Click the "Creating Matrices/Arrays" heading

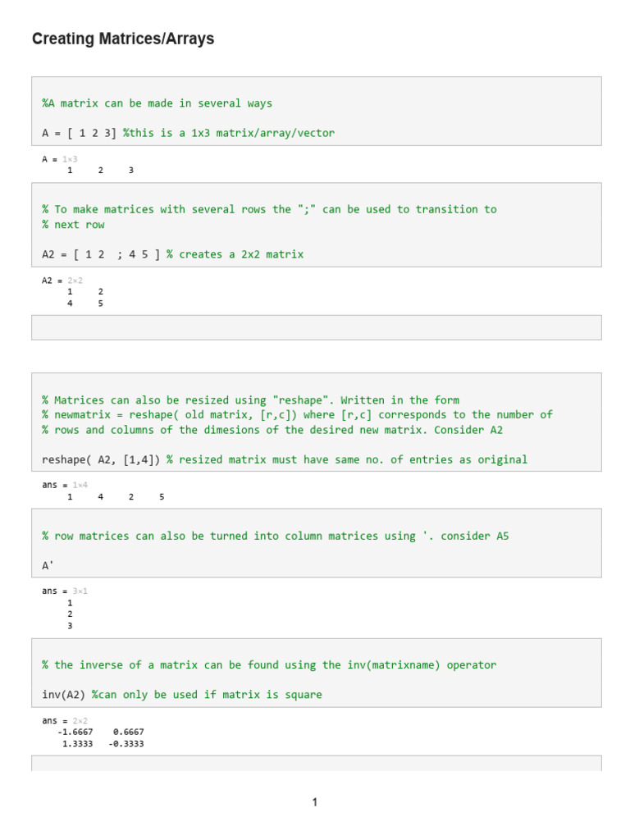click(x=123, y=39)
